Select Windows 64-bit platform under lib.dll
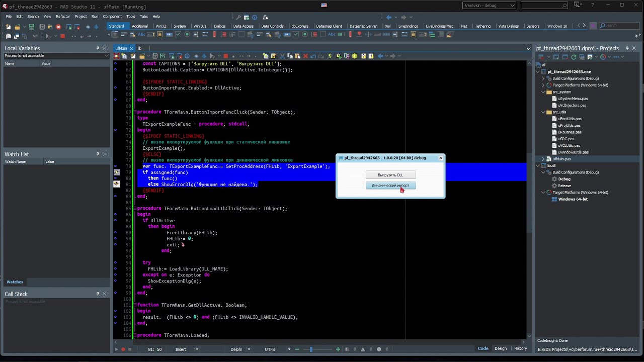This screenshot has height=362, width=644. click(x=573, y=199)
